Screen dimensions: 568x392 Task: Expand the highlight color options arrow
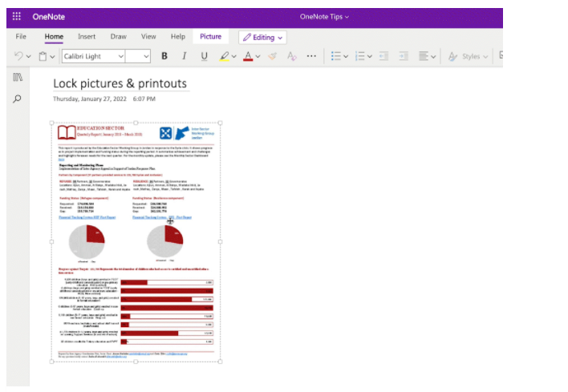point(234,56)
